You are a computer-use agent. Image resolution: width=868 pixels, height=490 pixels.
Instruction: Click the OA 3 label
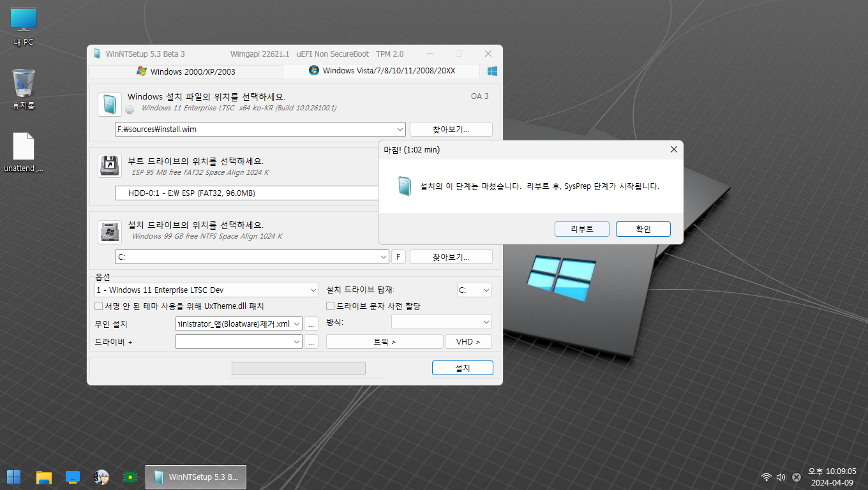coord(480,96)
